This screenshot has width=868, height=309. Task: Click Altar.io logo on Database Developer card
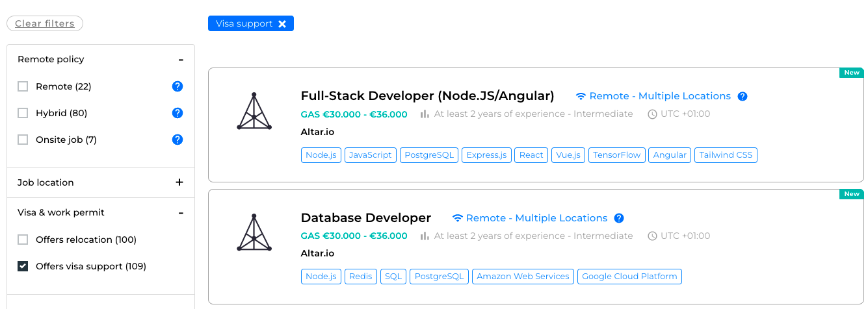[x=254, y=233]
